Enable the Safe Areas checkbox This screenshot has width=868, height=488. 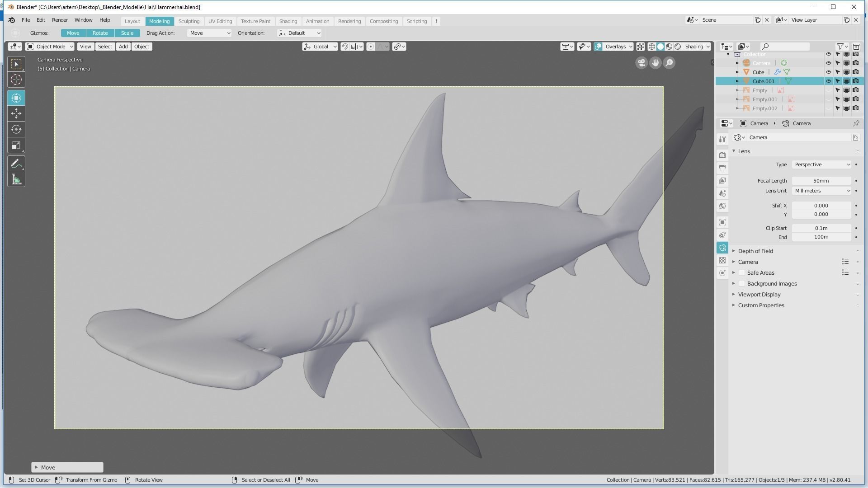(741, 273)
